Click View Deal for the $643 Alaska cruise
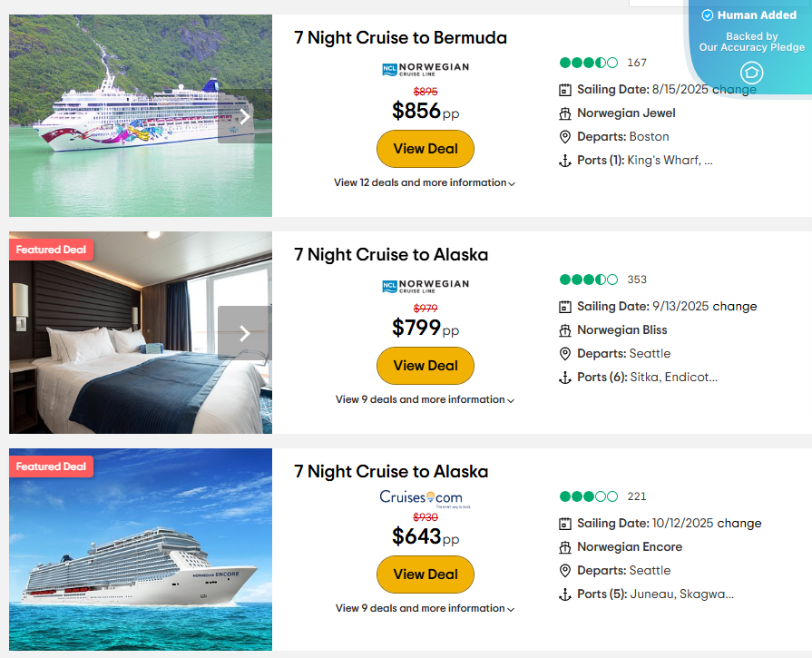This screenshot has width=812, height=658. (425, 575)
